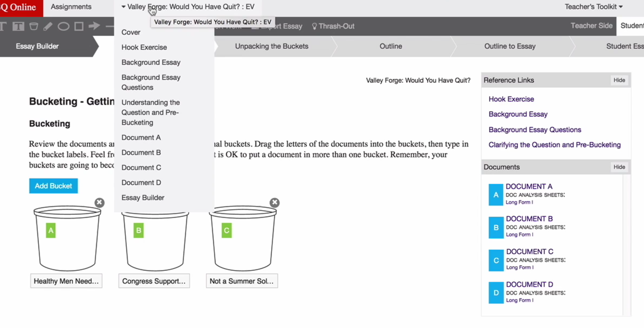
Task: Hide the Reference Links panel
Action: pyautogui.click(x=619, y=80)
